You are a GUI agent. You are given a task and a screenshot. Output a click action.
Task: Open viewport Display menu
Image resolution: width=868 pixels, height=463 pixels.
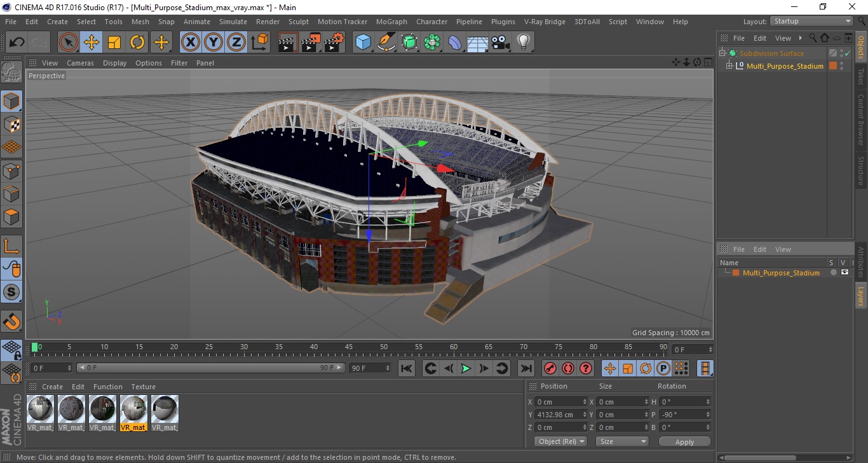pyautogui.click(x=115, y=63)
